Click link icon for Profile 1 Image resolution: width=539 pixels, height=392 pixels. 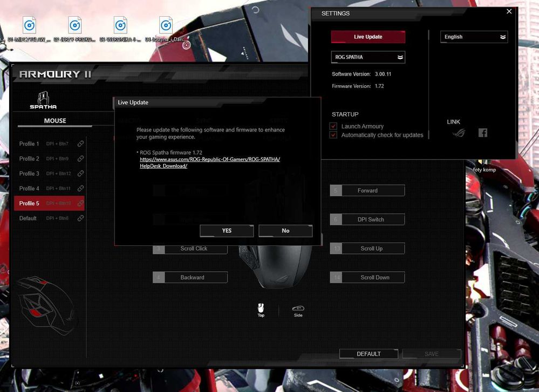[80, 143]
